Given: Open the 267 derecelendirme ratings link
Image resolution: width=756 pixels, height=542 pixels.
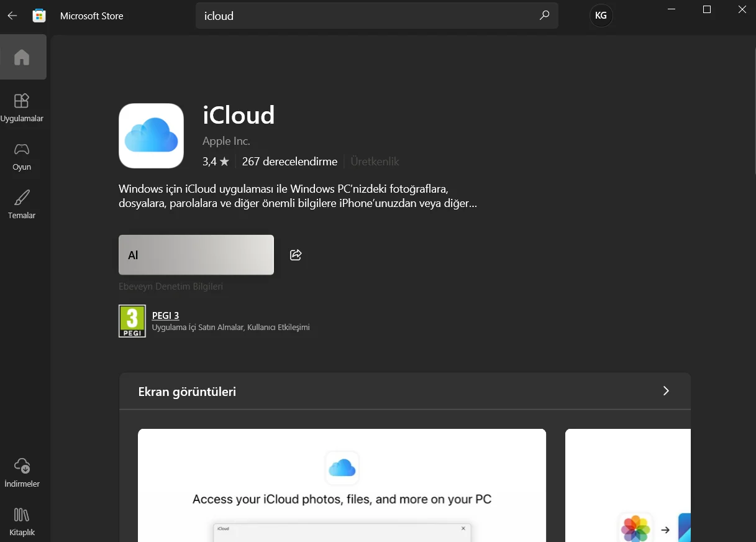Looking at the screenshot, I should coord(289,162).
